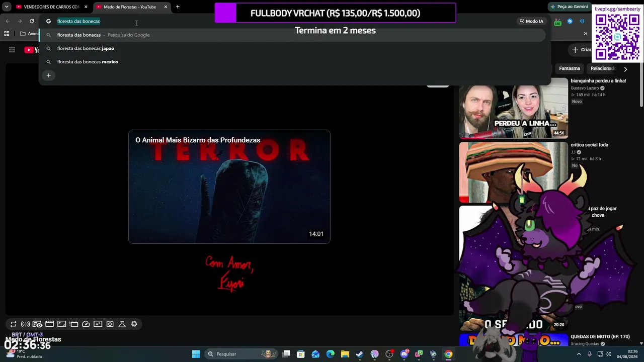The height and width of the screenshot is (362, 644).
Task: Expand more filter chips with right chevron
Action: 625,69
